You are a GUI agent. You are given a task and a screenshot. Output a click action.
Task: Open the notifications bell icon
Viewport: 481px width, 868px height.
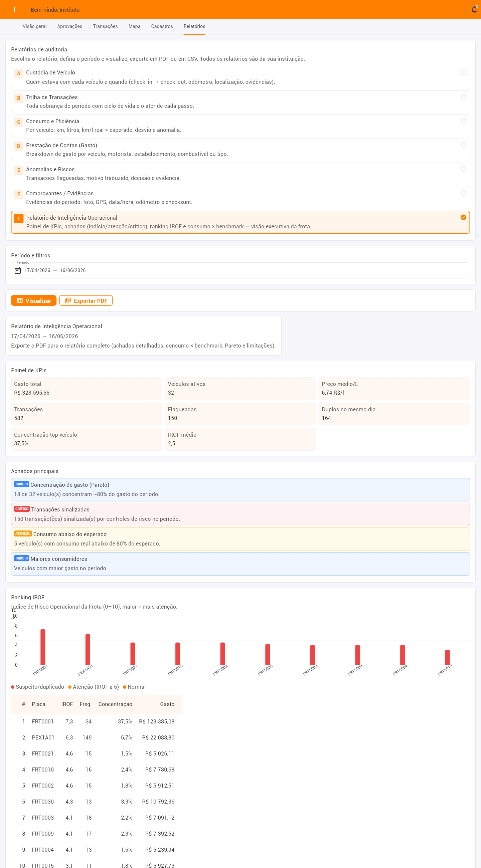pos(474,9)
